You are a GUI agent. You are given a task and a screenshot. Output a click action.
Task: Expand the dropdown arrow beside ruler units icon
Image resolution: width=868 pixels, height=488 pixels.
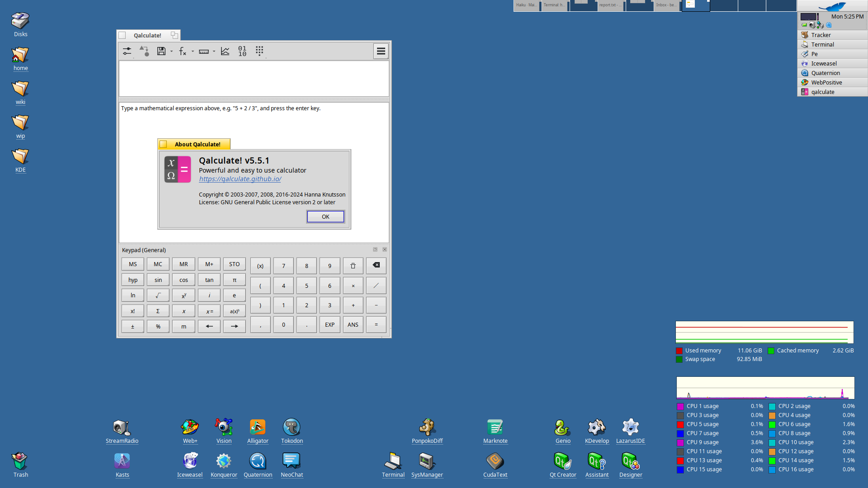214,52
